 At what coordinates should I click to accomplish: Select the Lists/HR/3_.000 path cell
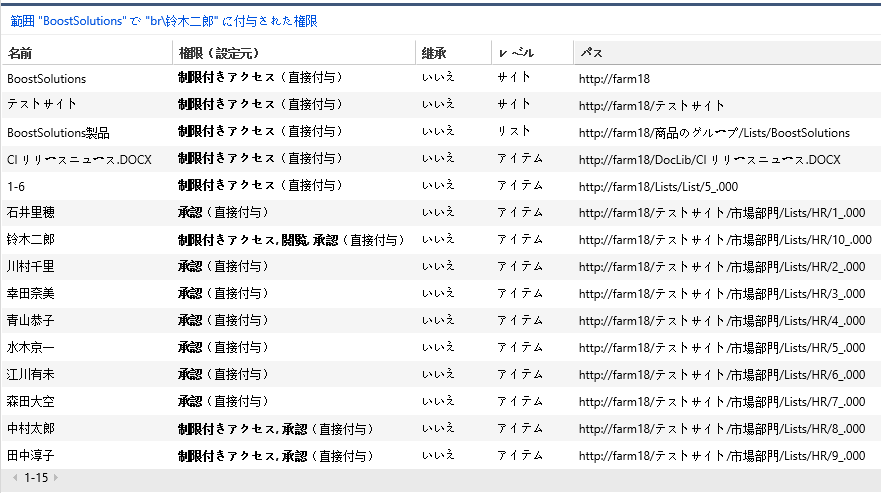pos(722,293)
